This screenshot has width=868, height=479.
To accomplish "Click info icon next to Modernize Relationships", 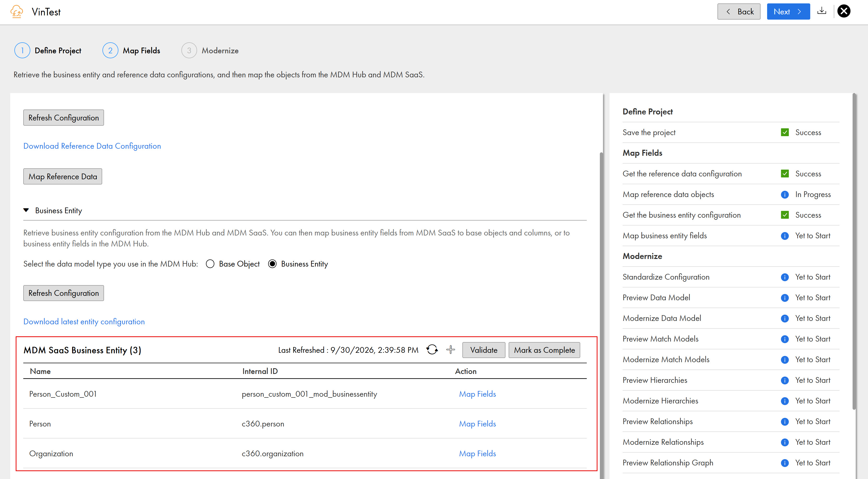I will coord(785,442).
